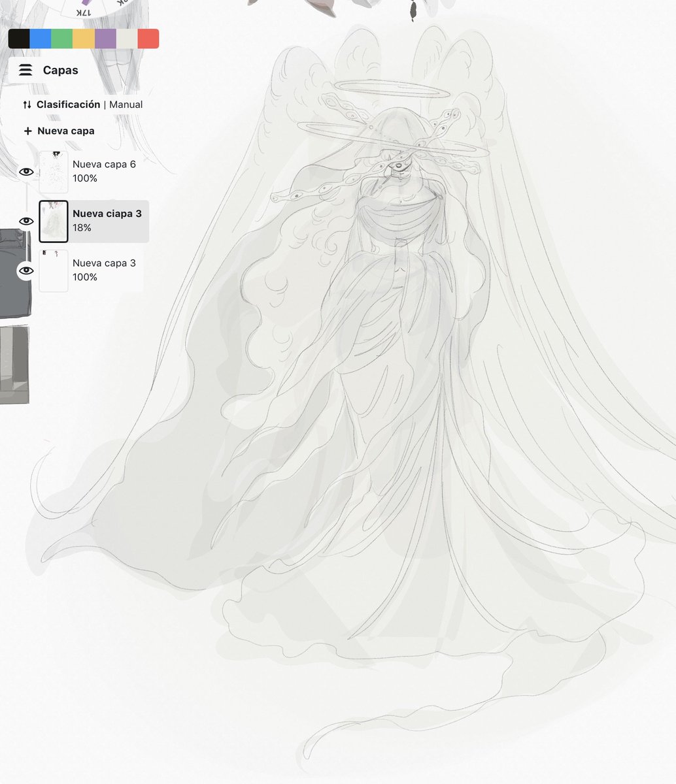Click the 100% opacity under Nueva capa 3
Screen dimensions: 676x784
click(x=85, y=278)
